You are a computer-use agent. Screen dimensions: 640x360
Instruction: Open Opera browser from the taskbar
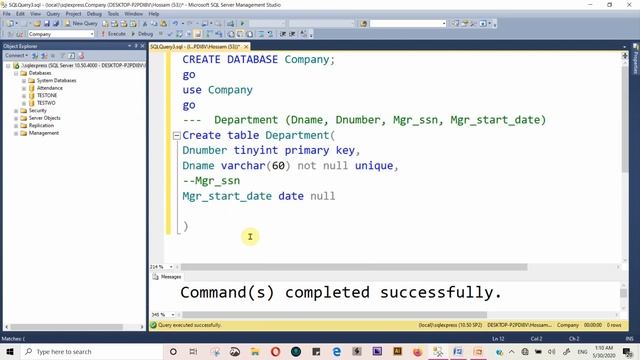pyautogui.click(x=275, y=351)
